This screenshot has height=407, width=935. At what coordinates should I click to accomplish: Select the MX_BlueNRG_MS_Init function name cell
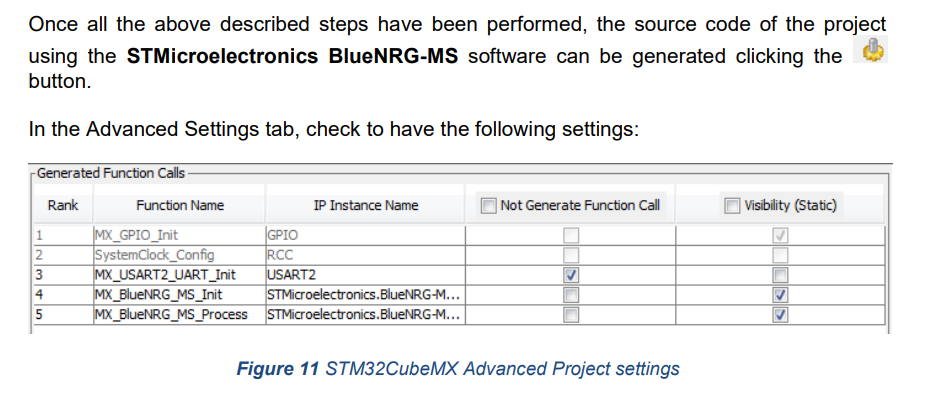[179, 295]
